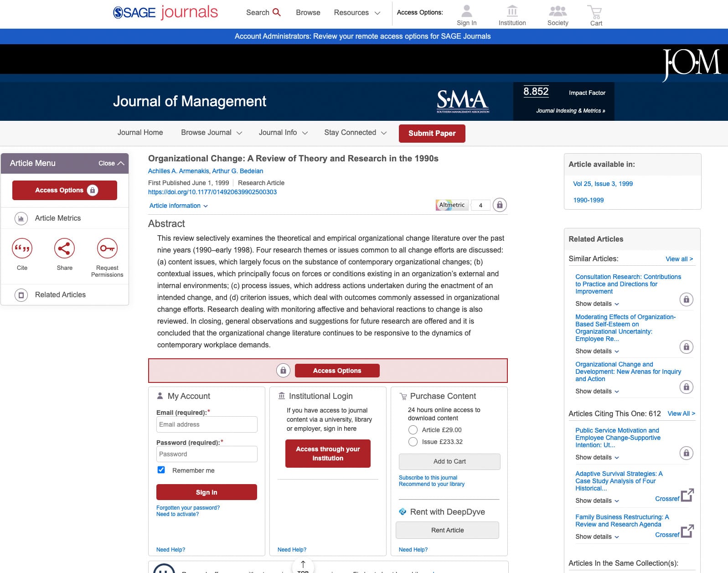
Task: Open the Cite quotation icon
Action: point(22,248)
